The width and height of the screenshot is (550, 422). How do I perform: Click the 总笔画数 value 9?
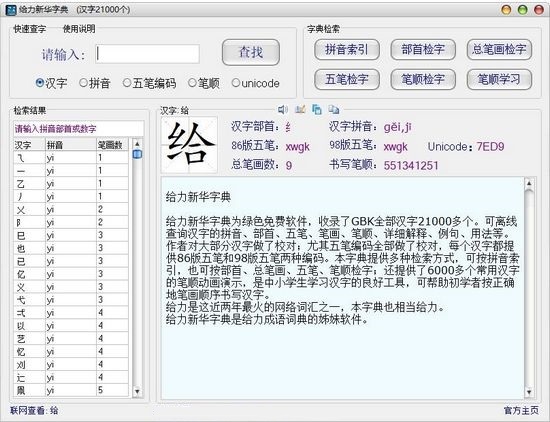[288, 165]
